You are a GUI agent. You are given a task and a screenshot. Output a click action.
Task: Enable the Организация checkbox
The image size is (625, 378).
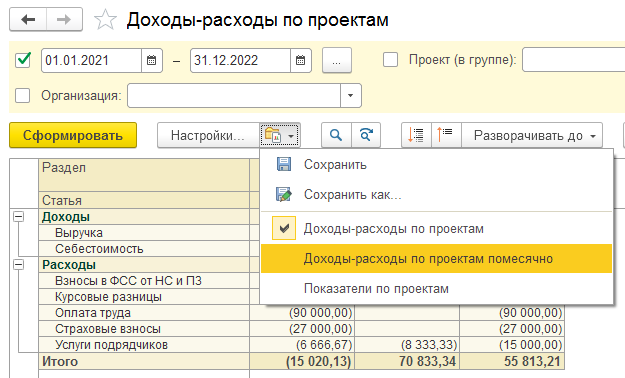pos(22,95)
